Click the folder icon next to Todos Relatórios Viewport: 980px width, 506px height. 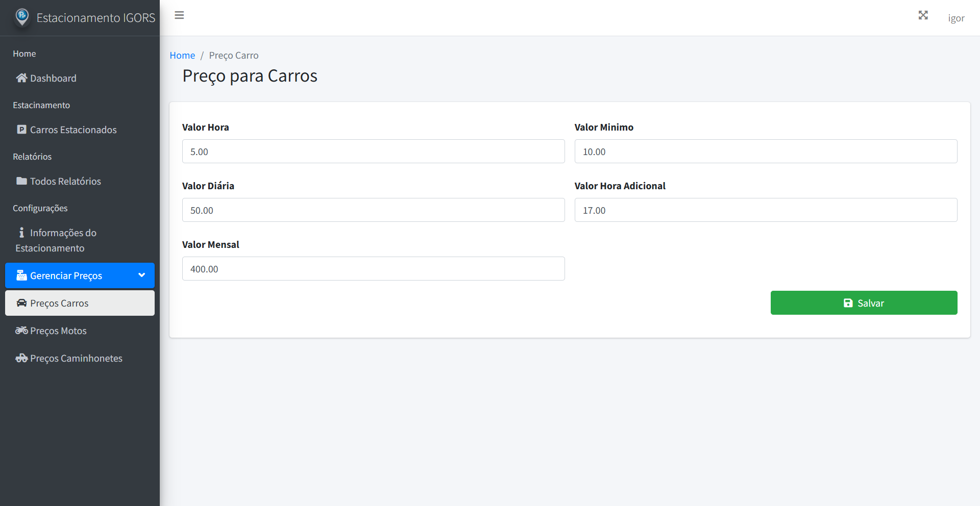21,181
